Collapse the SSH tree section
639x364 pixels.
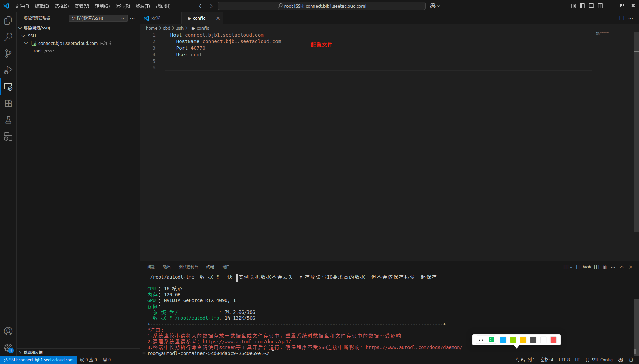23,36
